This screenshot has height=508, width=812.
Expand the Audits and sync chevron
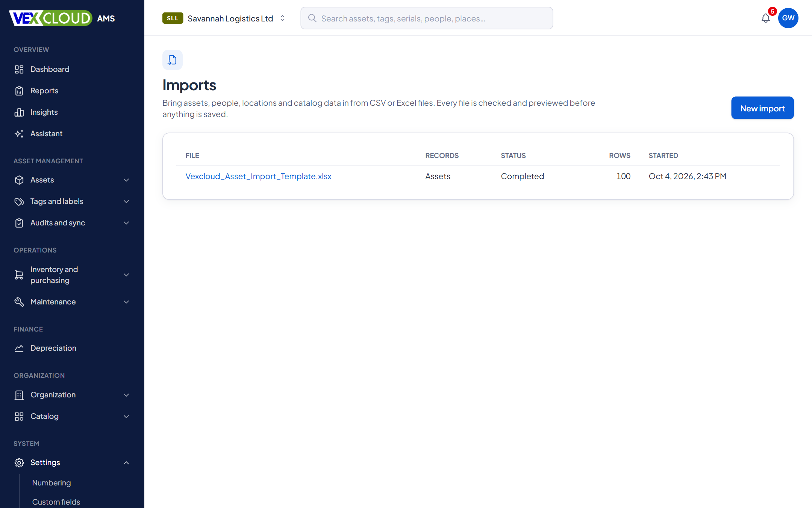click(126, 223)
